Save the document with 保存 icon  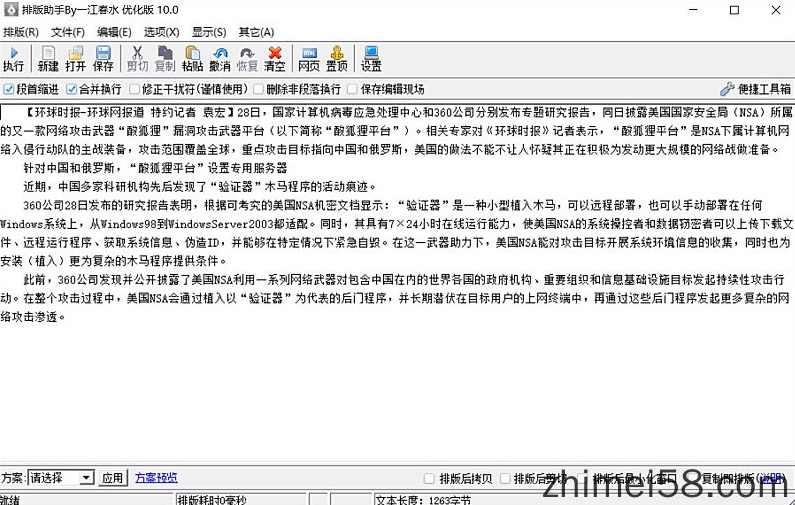click(103, 59)
